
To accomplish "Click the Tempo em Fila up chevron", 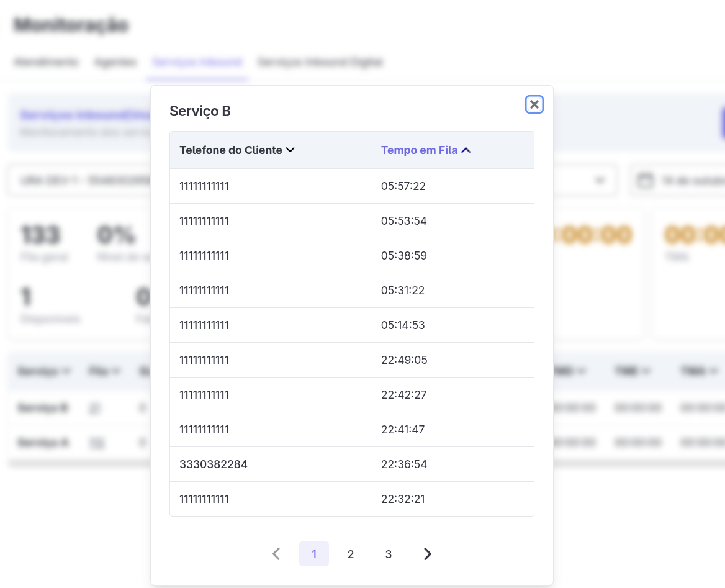I will 466,150.
